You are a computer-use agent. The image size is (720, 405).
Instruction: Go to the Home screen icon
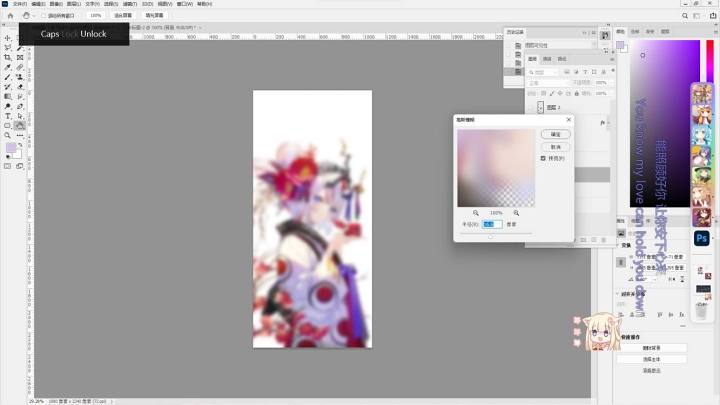11,15
